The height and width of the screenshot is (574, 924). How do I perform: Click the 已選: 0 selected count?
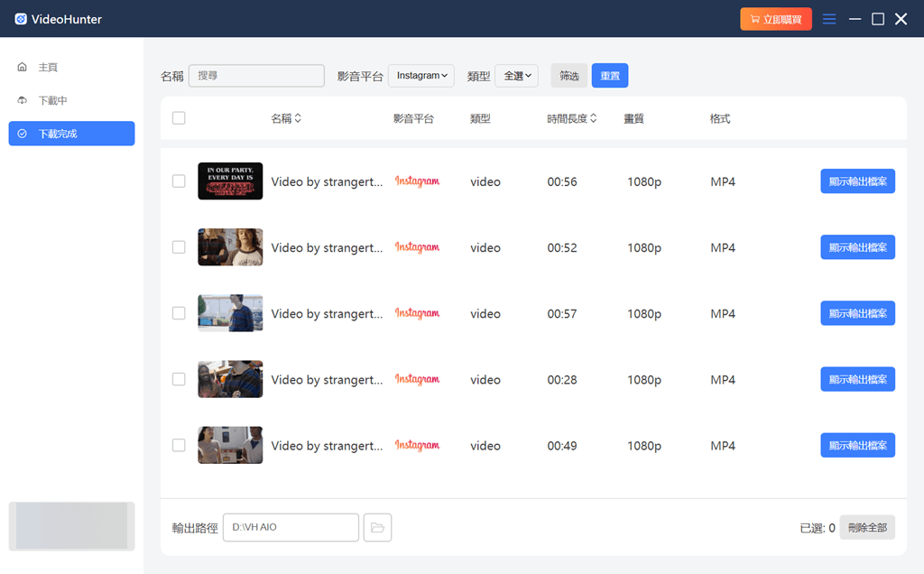tap(818, 528)
